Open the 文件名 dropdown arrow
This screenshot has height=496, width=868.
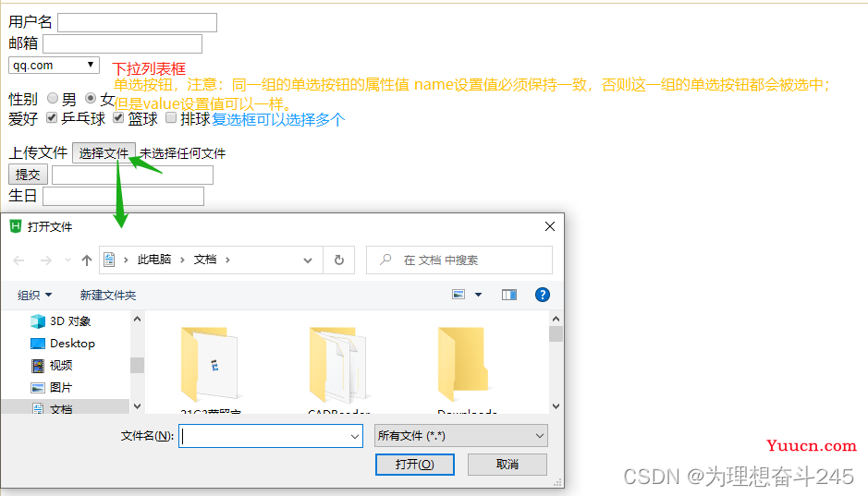[x=355, y=436]
